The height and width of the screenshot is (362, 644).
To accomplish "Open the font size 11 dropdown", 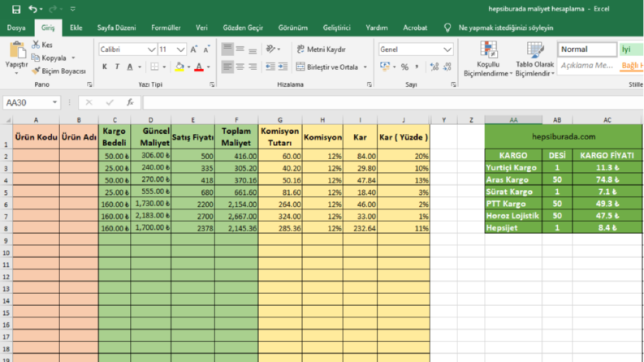I will tap(181, 50).
